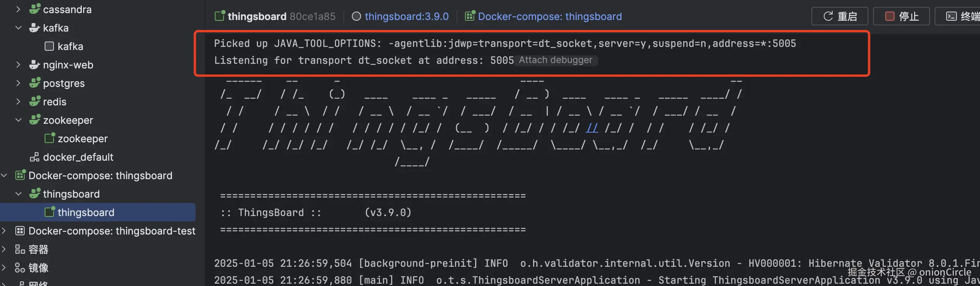Select the docker_default network row
Screen dimensions: 980x286
[98, 157]
